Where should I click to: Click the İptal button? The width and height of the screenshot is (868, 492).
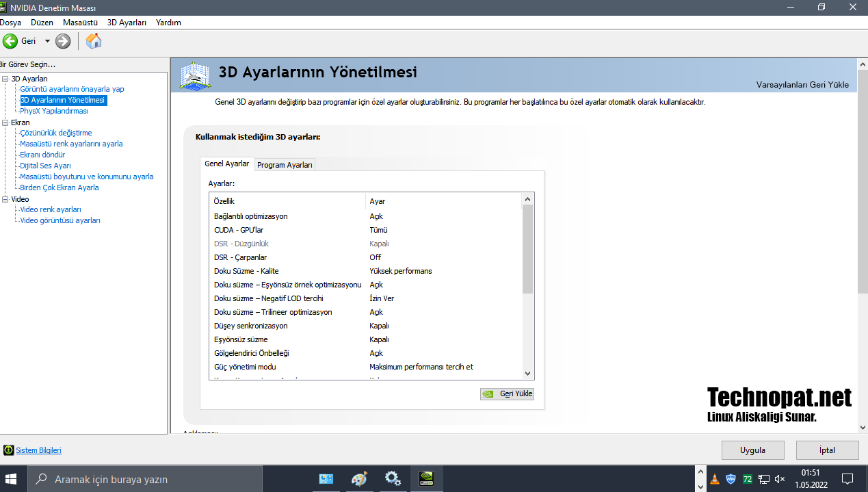point(827,450)
